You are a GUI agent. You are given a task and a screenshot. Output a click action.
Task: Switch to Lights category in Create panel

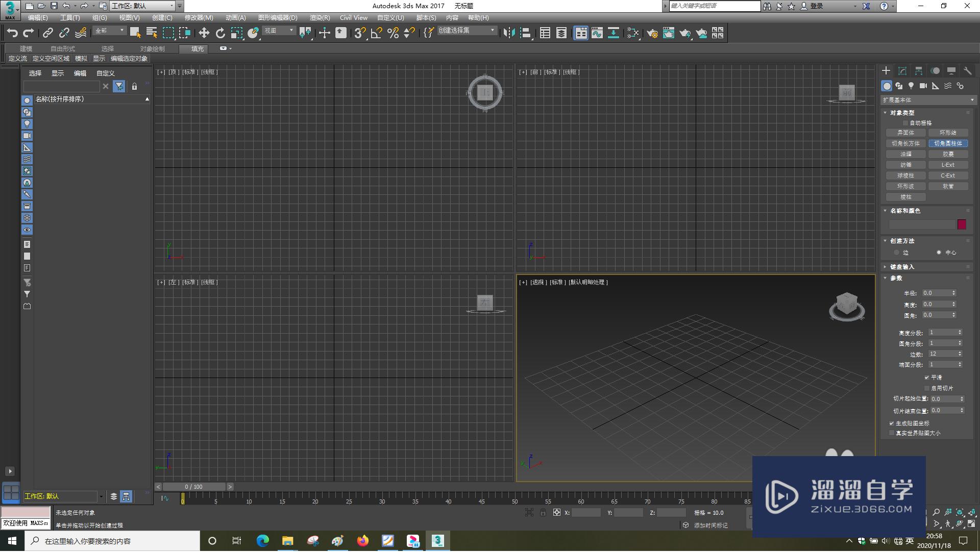coord(911,86)
